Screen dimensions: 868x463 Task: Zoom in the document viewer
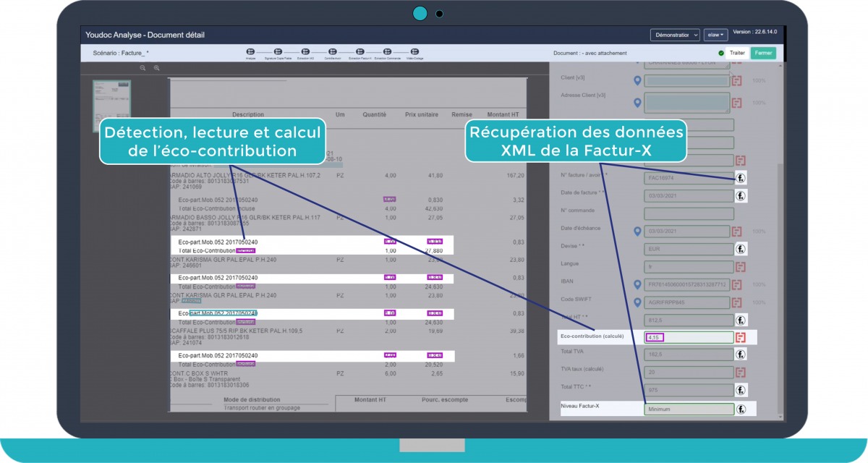(x=156, y=68)
